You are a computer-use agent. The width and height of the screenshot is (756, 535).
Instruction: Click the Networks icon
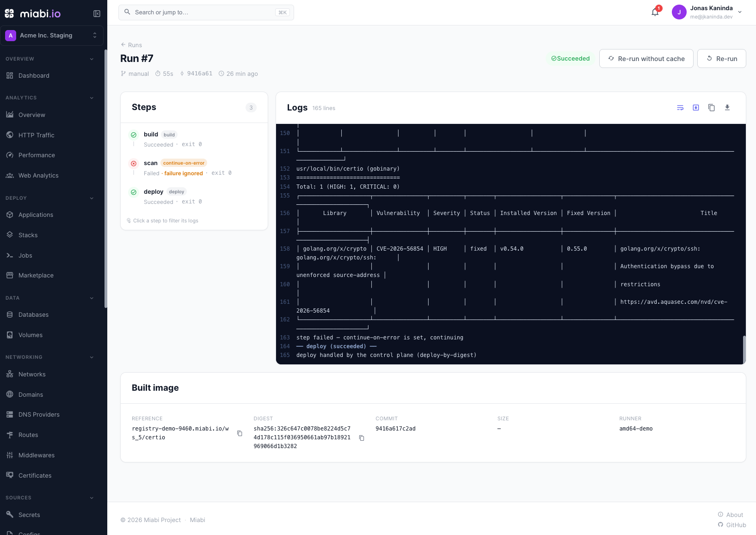10,374
